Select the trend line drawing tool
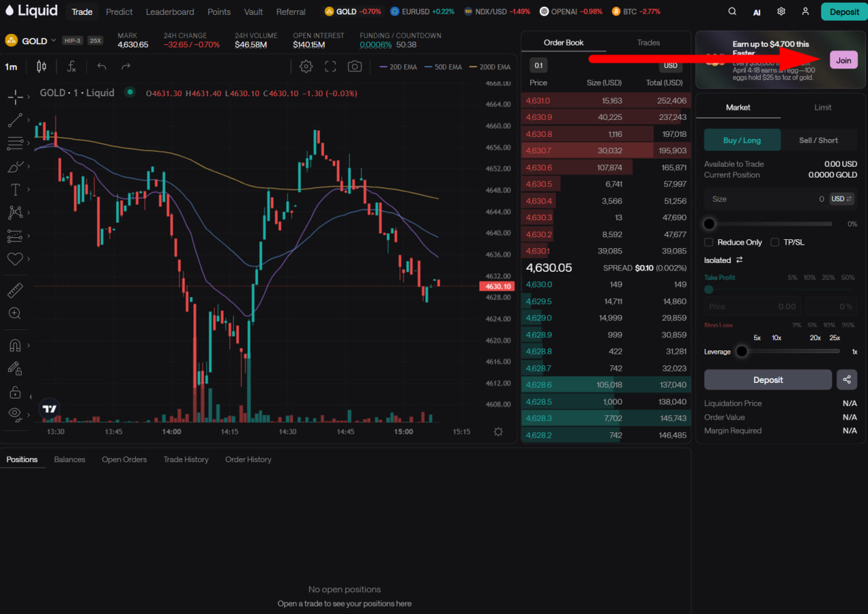The width and height of the screenshot is (868, 614). [15, 121]
